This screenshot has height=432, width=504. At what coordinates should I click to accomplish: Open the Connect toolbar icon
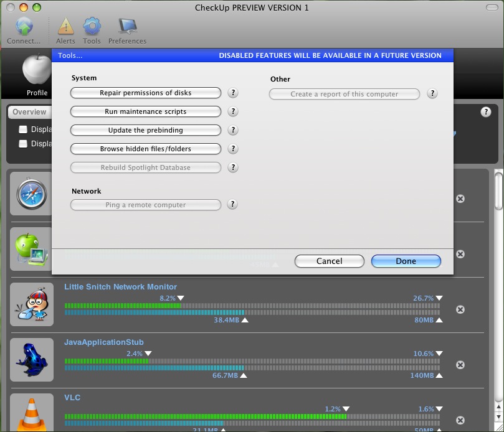[24, 31]
